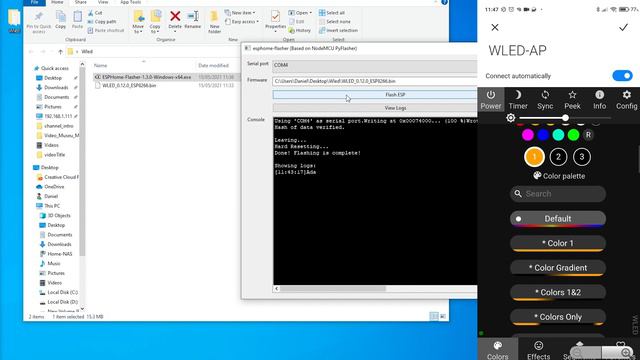Viewport: 640px width, 360px height.
Task: Switch to Effects tab in WLED
Action: pos(538,350)
